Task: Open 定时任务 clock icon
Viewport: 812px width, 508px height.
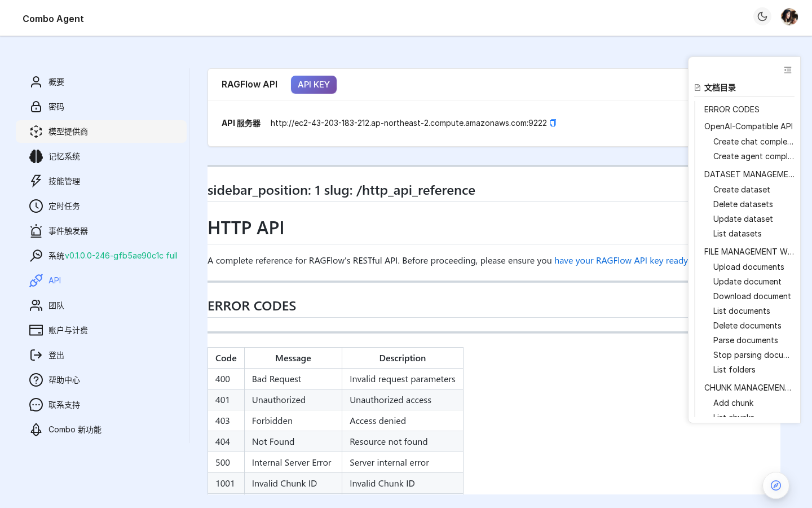Action: [36, 206]
